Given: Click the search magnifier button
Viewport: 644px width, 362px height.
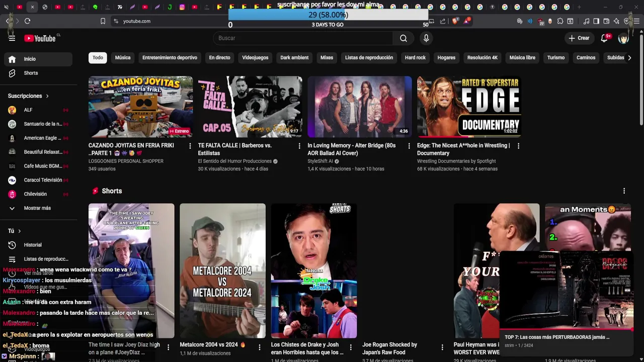Looking at the screenshot, I should [404, 38].
